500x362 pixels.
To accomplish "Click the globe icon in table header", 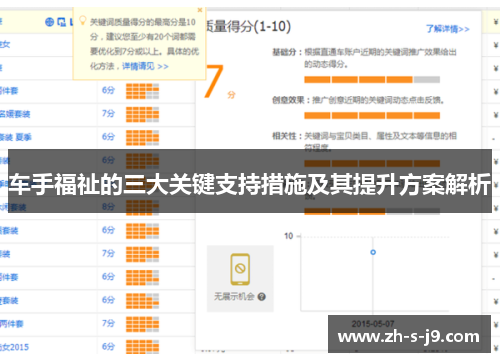I will pyautogui.click(x=49, y=22).
